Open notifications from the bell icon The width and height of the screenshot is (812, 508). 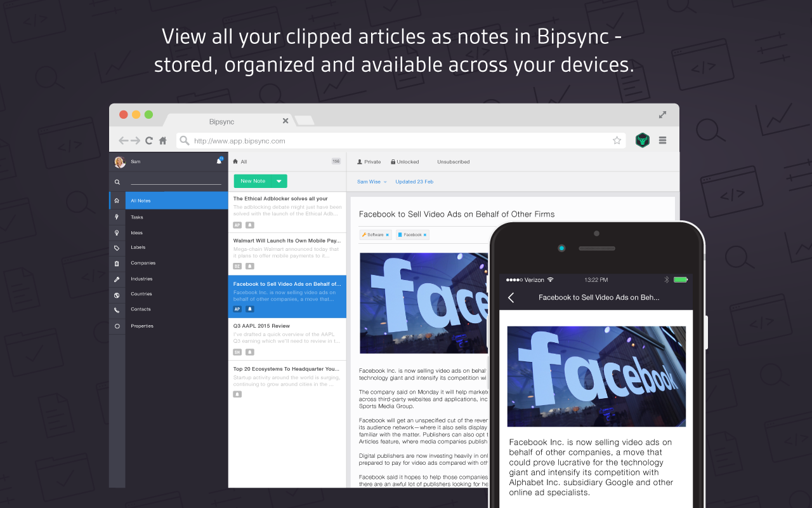pyautogui.click(x=219, y=161)
